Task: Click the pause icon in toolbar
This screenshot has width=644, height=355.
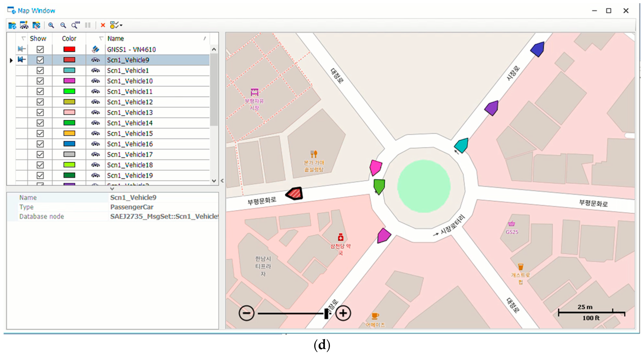Action: 88,25
